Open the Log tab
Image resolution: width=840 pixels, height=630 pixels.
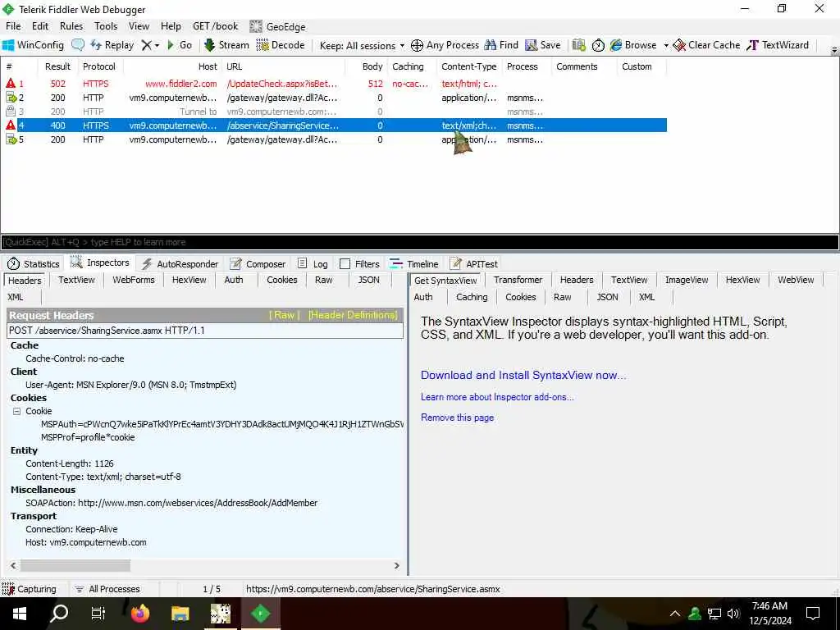(313, 263)
